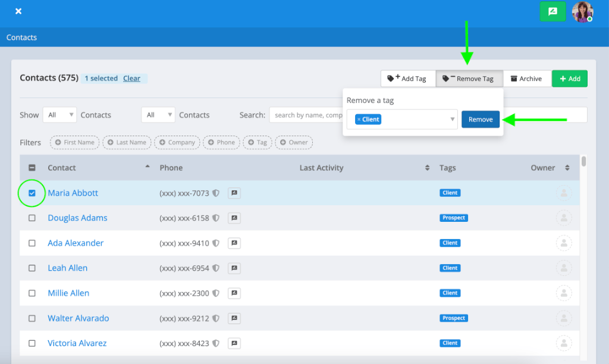Open the user profile avatar
The height and width of the screenshot is (364, 609).
click(x=582, y=12)
